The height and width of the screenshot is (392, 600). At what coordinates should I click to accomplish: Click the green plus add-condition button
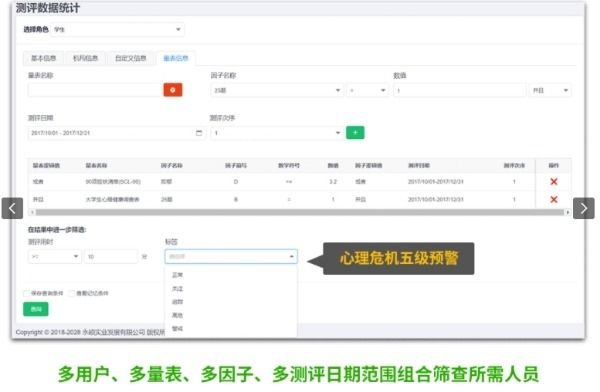(x=355, y=132)
